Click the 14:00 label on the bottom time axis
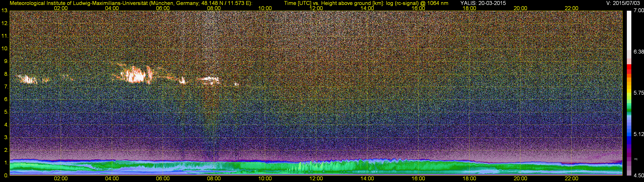This screenshot has width=644, height=182. click(x=367, y=179)
